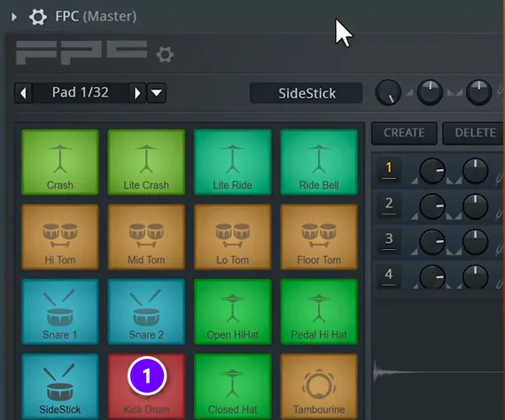Viewport: 505px width, 420px height.
Task: Select the SideStick pad
Action: (60, 386)
